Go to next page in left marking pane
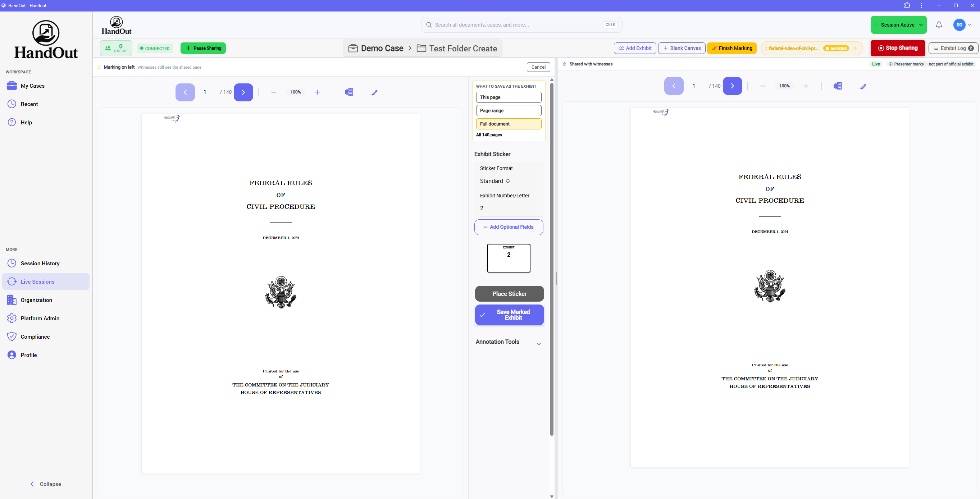The image size is (980, 499). 243,92
